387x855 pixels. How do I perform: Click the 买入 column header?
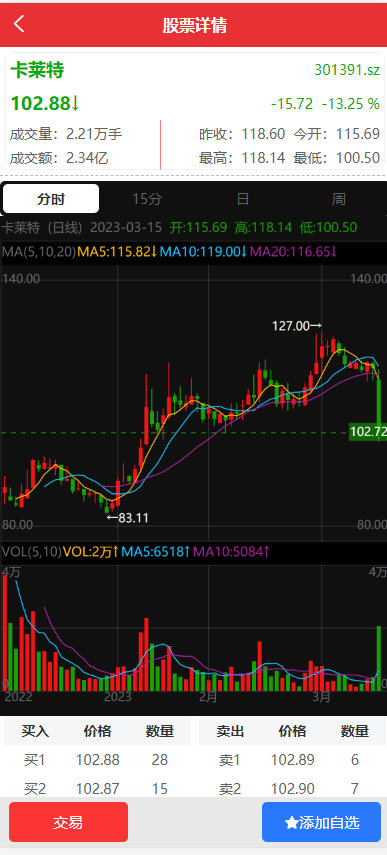tap(35, 731)
